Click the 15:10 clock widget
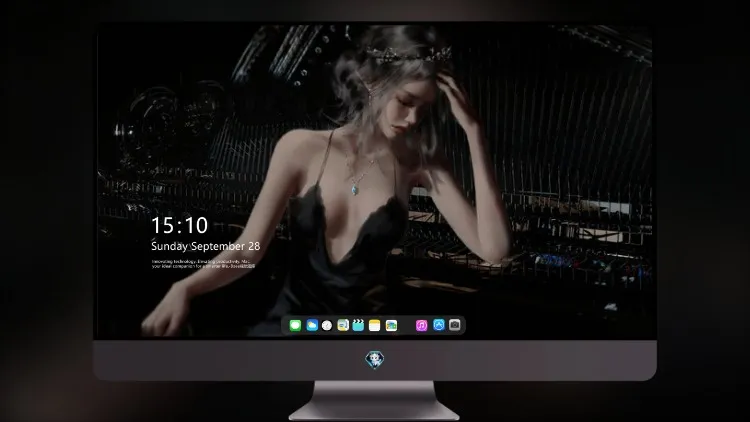This screenshot has width=750, height=422. [x=179, y=225]
